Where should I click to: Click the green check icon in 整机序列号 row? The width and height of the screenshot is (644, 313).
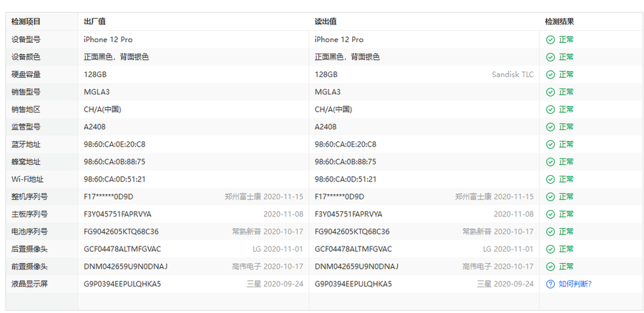point(550,197)
